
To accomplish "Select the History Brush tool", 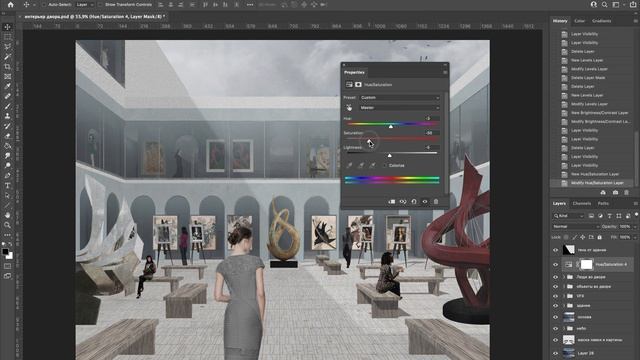I will coord(7,126).
